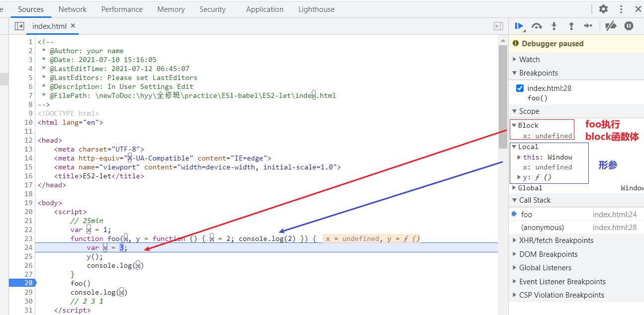Viewport: 644px width, 315px height.
Task: Open the Performance tab
Action: [122, 9]
